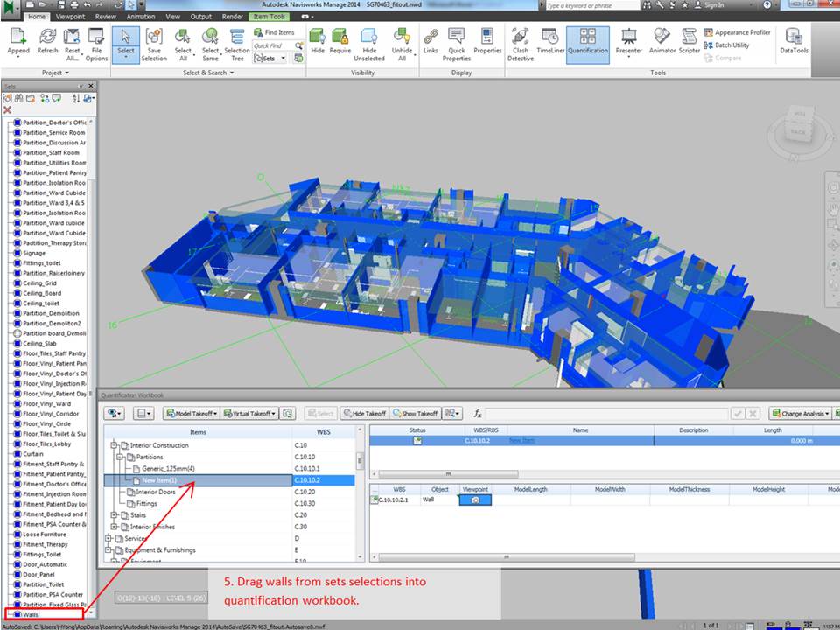
Task: Click the Refresh model icon
Action: coord(47,41)
